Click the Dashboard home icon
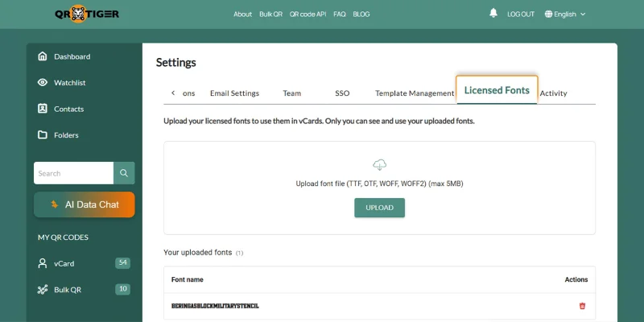Screen dimensions: 644x322 [x=43, y=56]
